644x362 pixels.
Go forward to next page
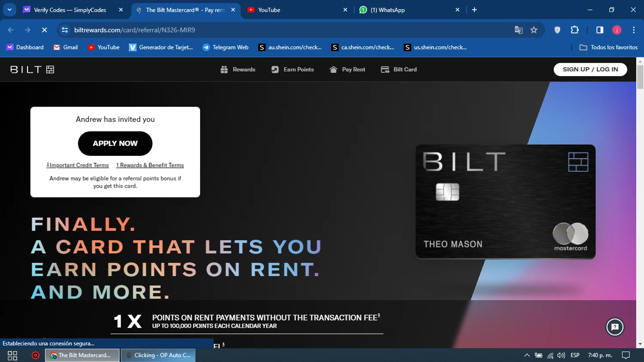tap(27, 30)
